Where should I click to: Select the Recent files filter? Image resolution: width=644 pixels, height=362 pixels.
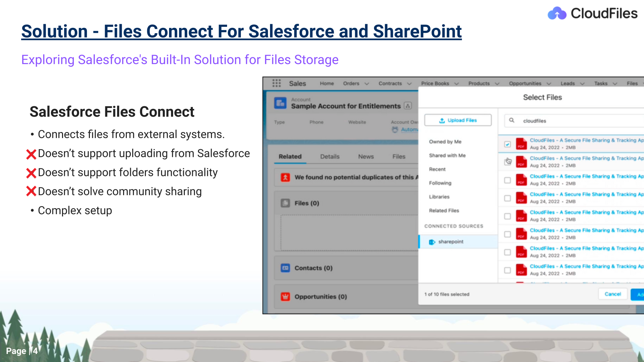[x=437, y=169]
